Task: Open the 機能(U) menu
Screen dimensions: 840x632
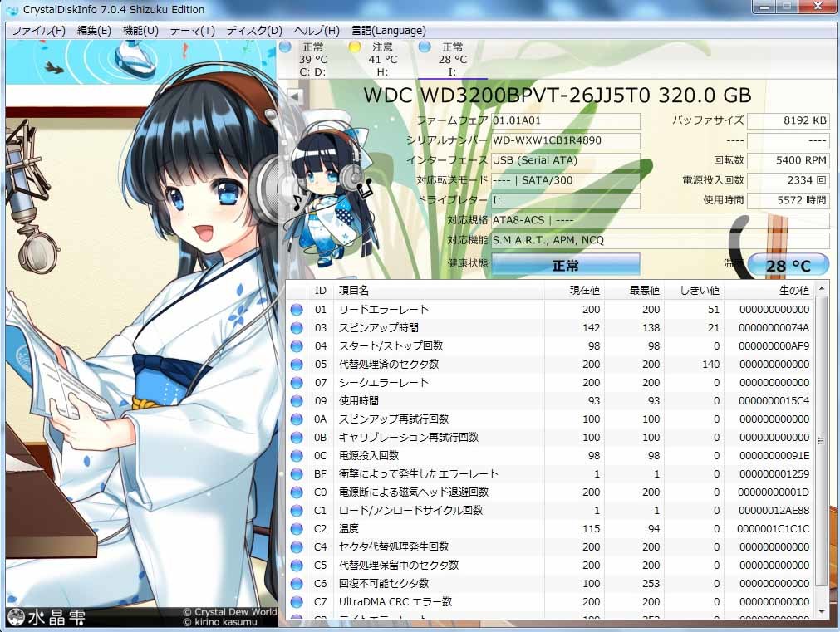Action: coord(140,31)
